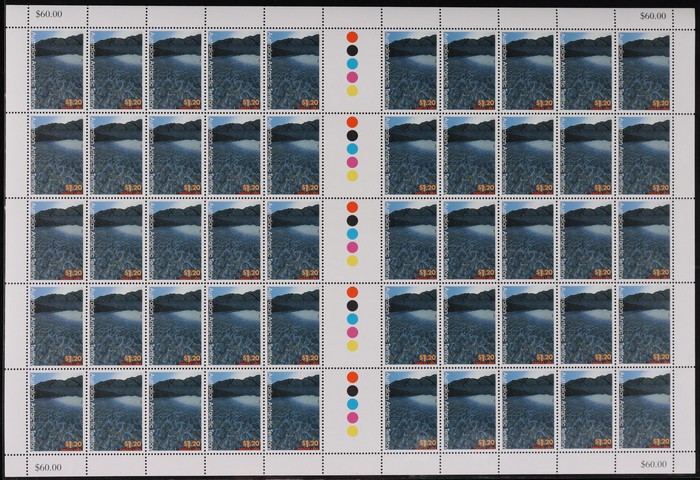
Task: Select middle-row stamp just left of the gutter
Action: tap(292, 240)
